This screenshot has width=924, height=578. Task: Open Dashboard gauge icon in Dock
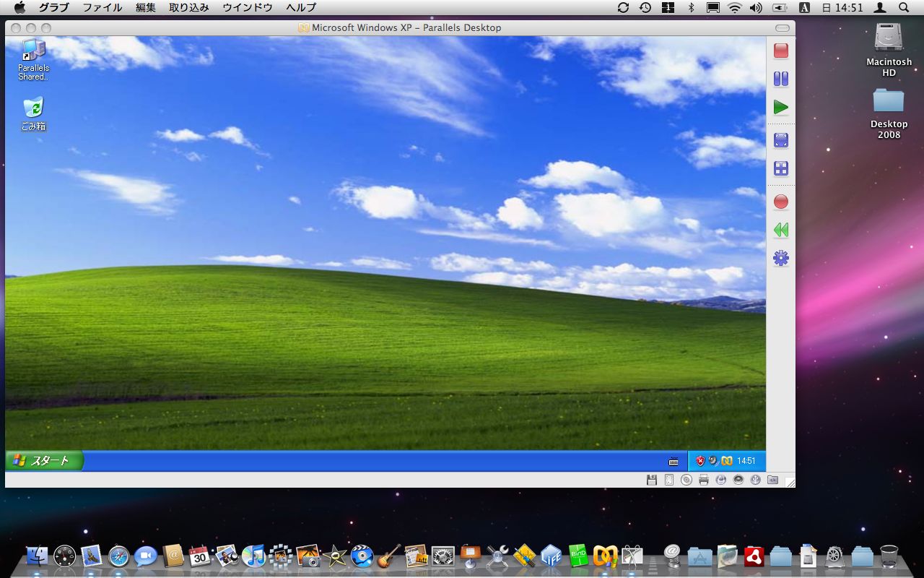tap(64, 556)
